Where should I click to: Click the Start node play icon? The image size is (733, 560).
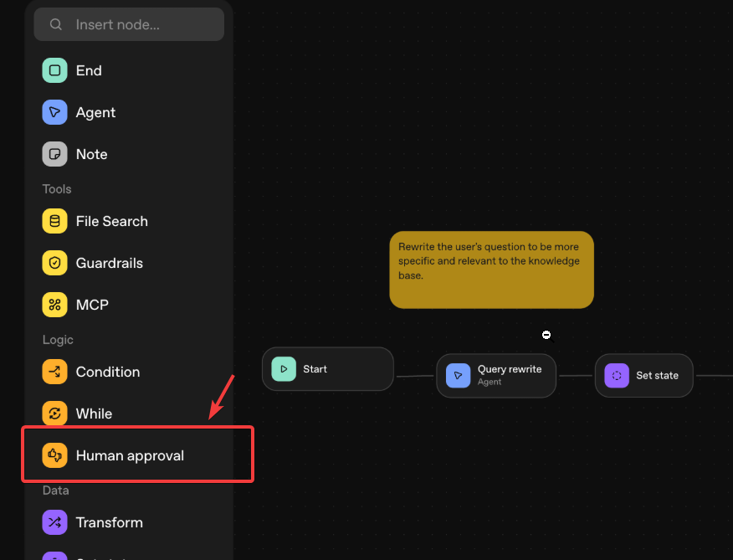(x=284, y=369)
